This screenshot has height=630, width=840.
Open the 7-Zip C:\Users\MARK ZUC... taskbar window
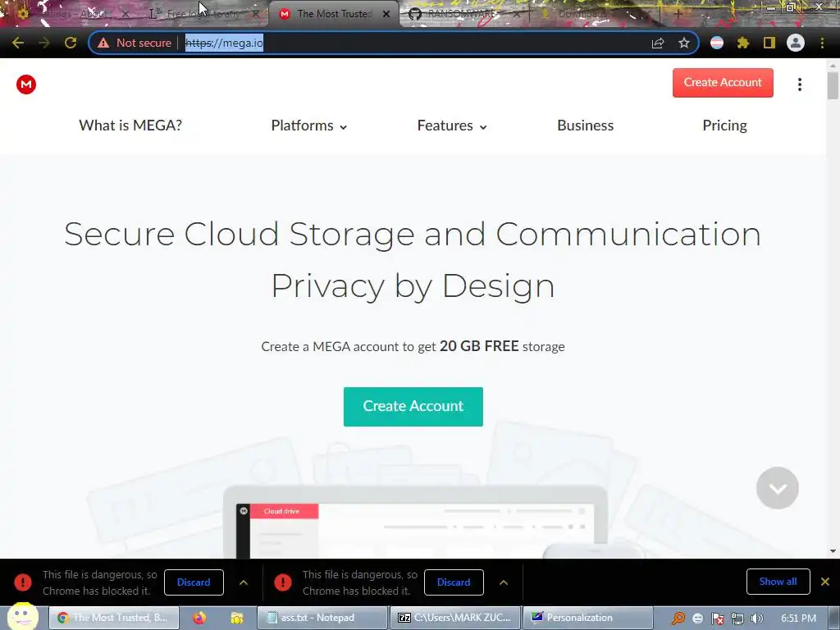point(454,618)
